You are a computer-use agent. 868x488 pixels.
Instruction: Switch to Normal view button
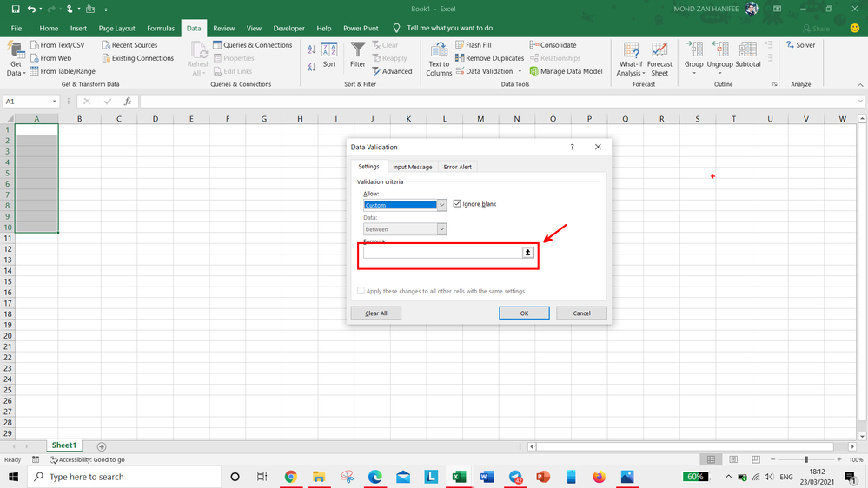click(711, 459)
